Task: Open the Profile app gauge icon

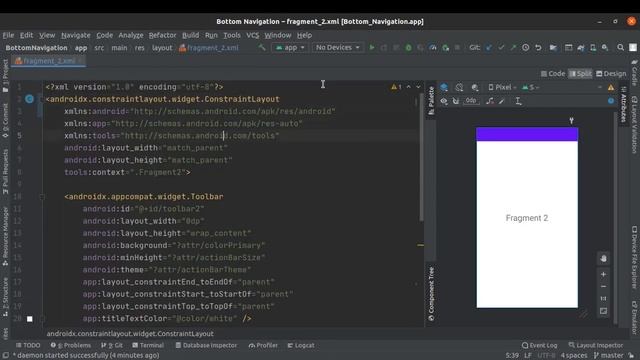Action: click(x=433, y=48)
